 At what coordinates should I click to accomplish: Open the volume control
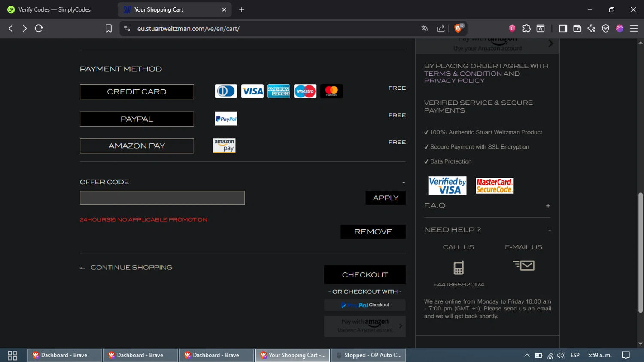(561, 355)
